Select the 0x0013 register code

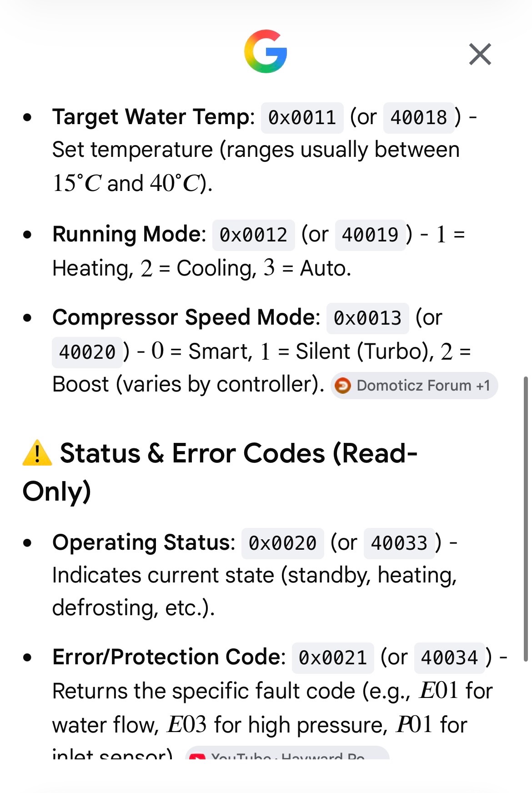368,318
